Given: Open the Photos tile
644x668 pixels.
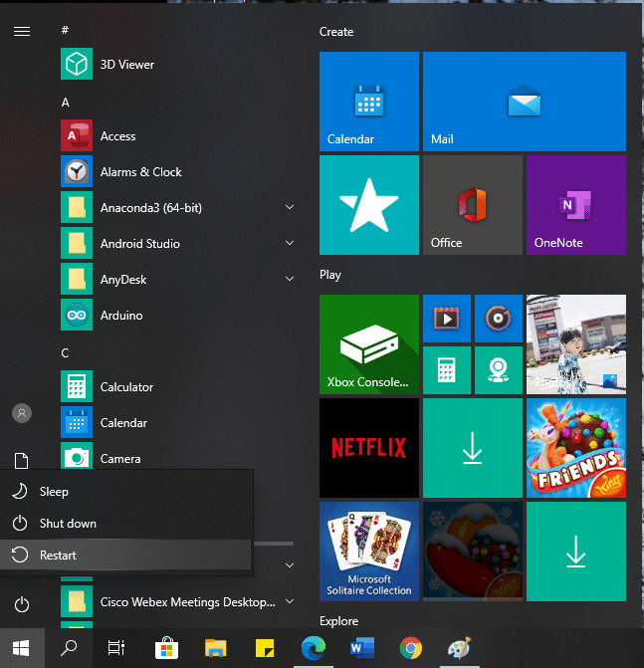Looking at the screenshot, I should coord(576,344).
